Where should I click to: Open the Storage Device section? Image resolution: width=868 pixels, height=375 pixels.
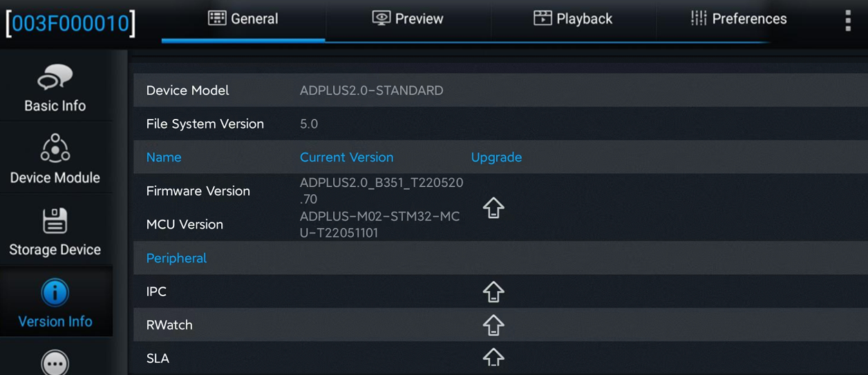pos(55,231)
